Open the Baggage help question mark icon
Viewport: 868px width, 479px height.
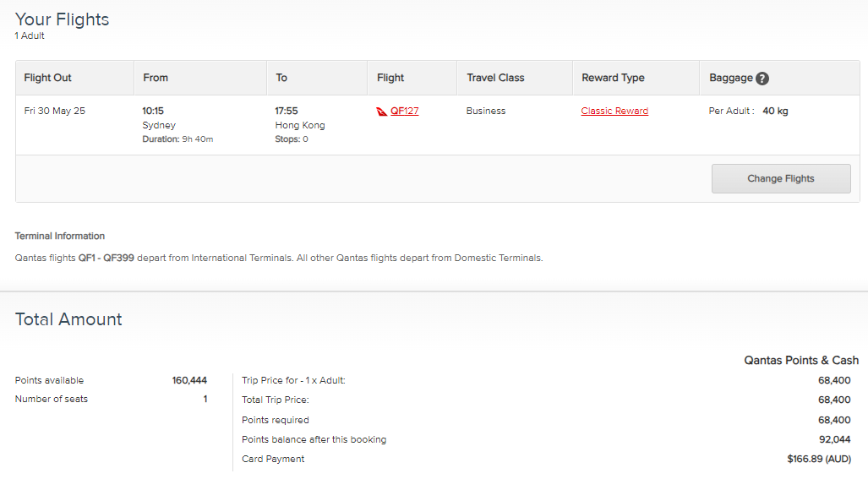[x=762, y=79]
